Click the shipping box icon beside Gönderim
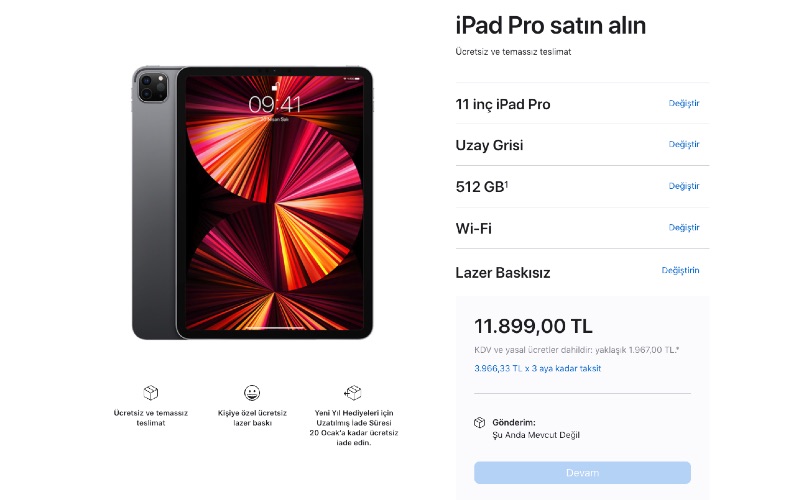Viewport: 808px width, 500px height. click(480, 423)
